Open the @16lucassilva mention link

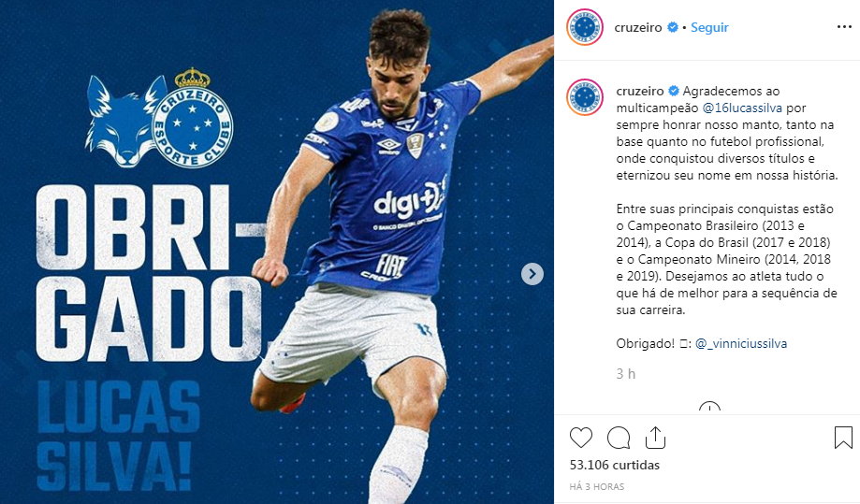[x=741, y=108]
